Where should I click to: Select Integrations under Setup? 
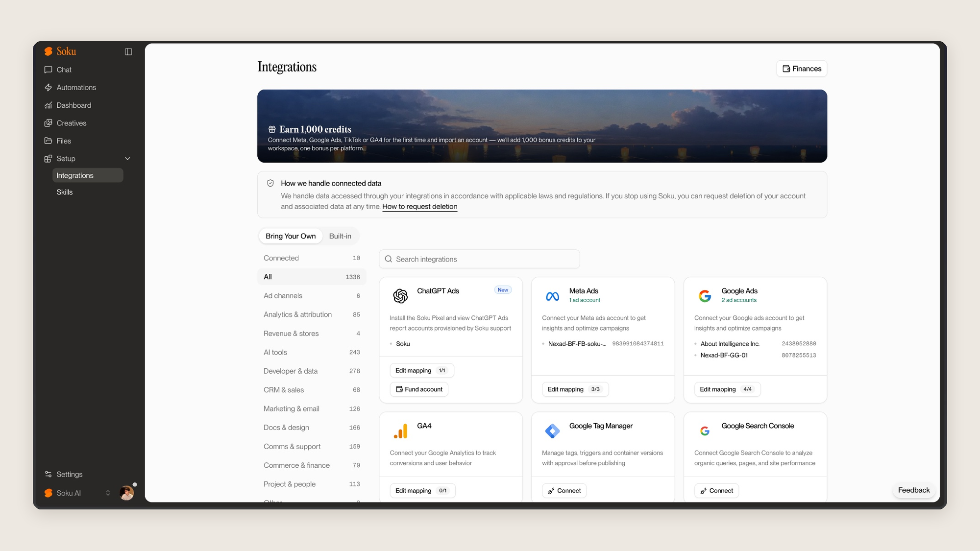click(88, 175)
